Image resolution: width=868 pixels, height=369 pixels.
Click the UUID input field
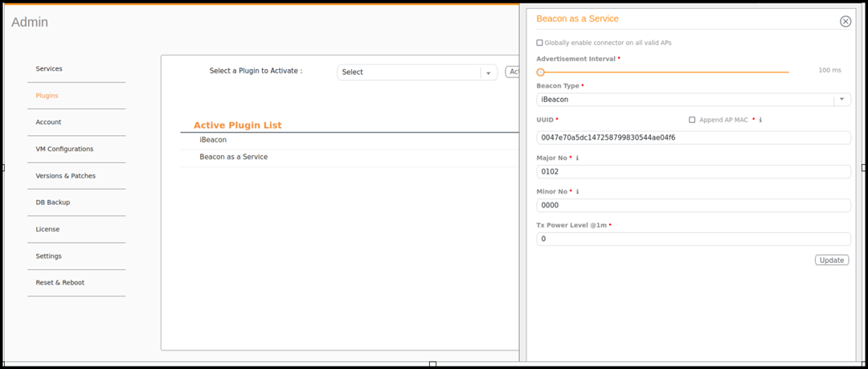(694, 138)
